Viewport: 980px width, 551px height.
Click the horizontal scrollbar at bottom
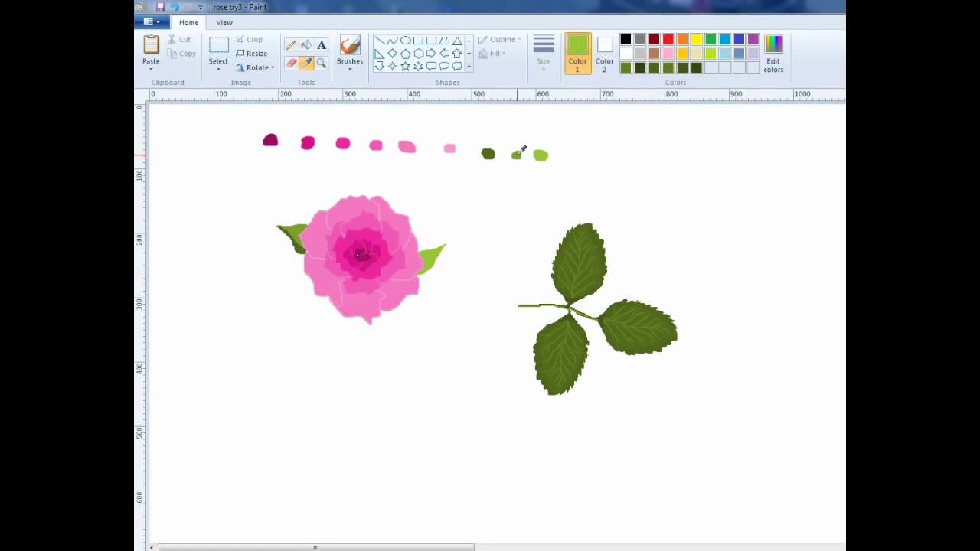click(315, 547)
